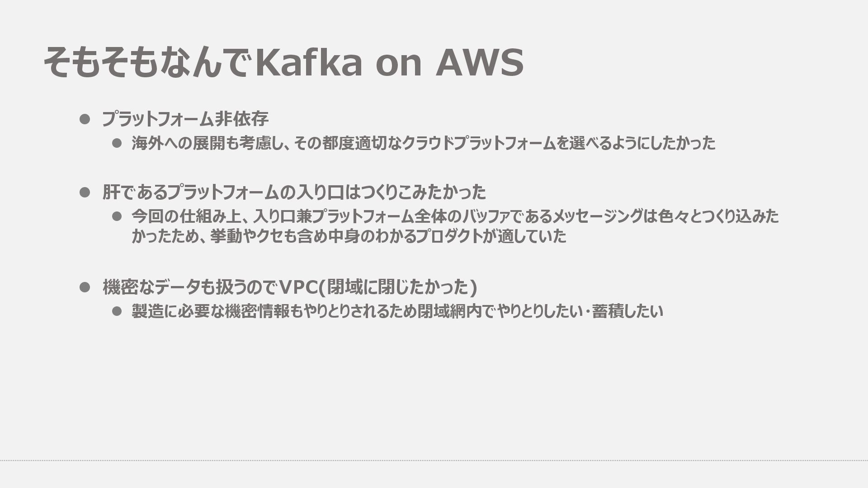
Task: Click the continuation line starting 'かったため、挙動やクセ'
Action: click(349, 236)
